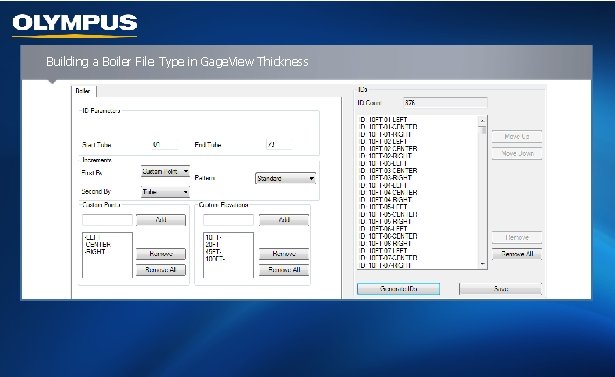
Task: Click Remove All in Custom Elevations group
Action: pos(284,270)
